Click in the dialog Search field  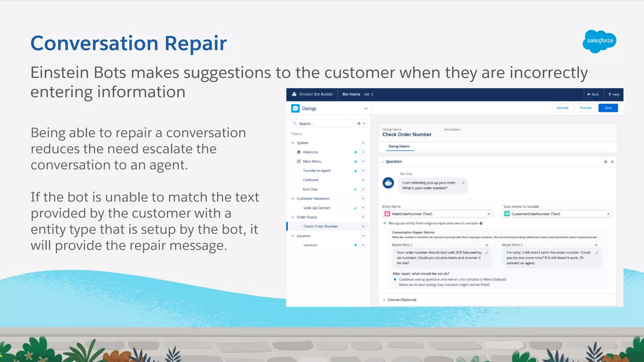(x=321, y=123)
